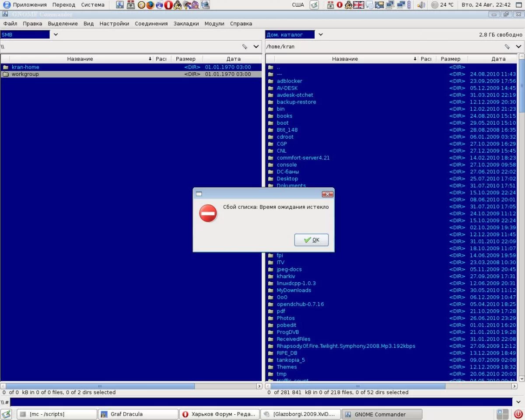This screenshot has width=525, height=420.
Task: Click the red error stop icon in dialog
Action: [x=208, y=213]
